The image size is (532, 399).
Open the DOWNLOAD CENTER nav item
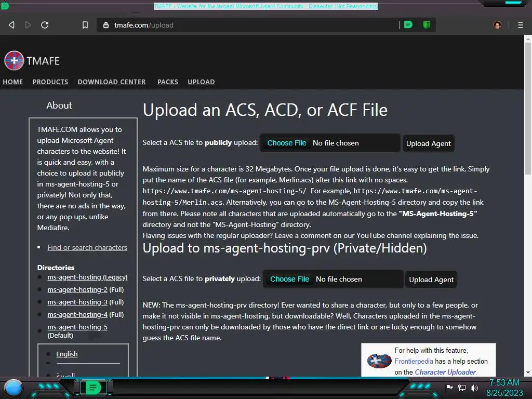point(112,82)
